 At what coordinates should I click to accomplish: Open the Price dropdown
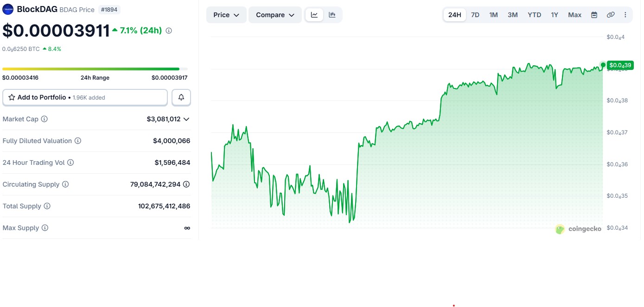point(226,15)
